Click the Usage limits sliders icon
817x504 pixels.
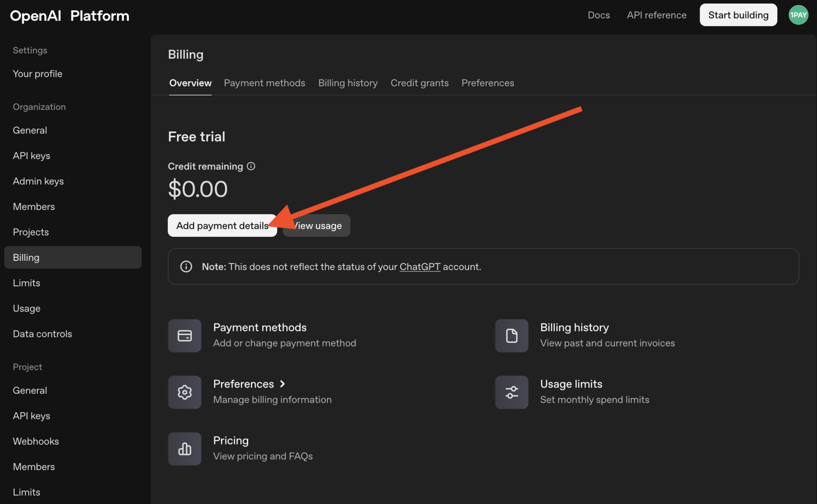click(x=512, y=392)
